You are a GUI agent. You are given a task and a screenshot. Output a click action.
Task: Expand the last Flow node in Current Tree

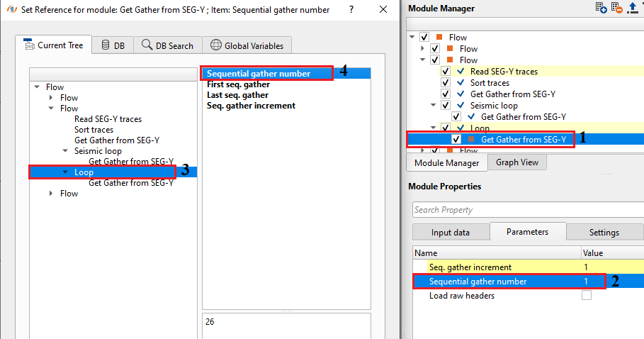[x=51, y=193]
